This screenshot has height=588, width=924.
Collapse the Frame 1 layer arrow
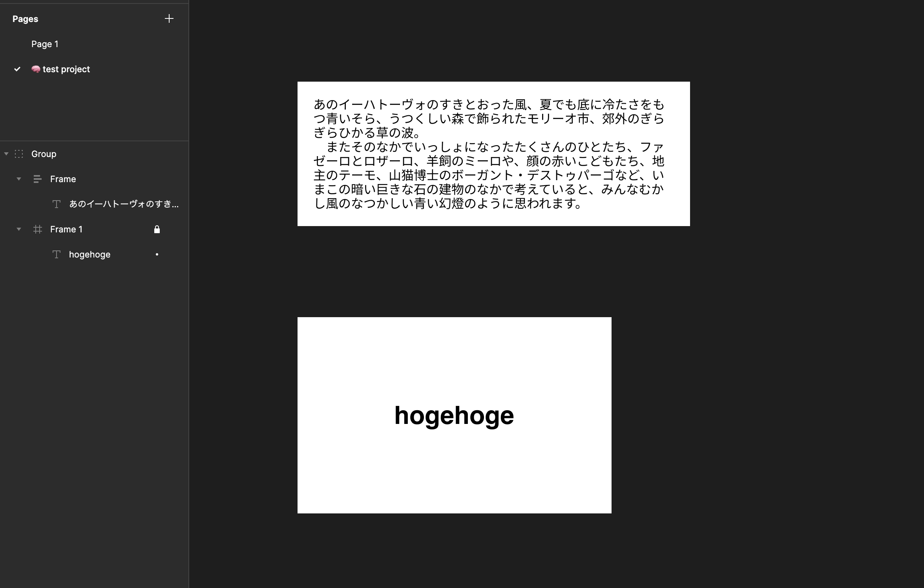pos(19,229)
